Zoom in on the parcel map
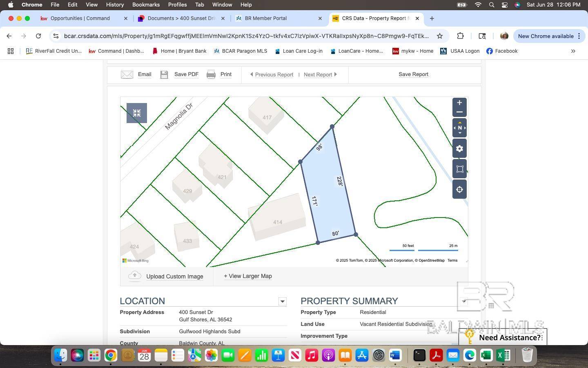 (x=459, y=103)
